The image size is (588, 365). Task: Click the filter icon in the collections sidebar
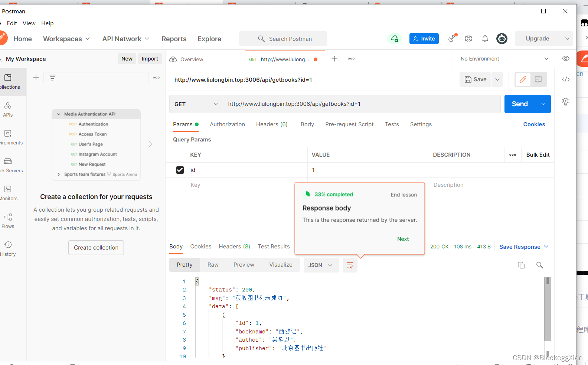[x=52, y=78]
